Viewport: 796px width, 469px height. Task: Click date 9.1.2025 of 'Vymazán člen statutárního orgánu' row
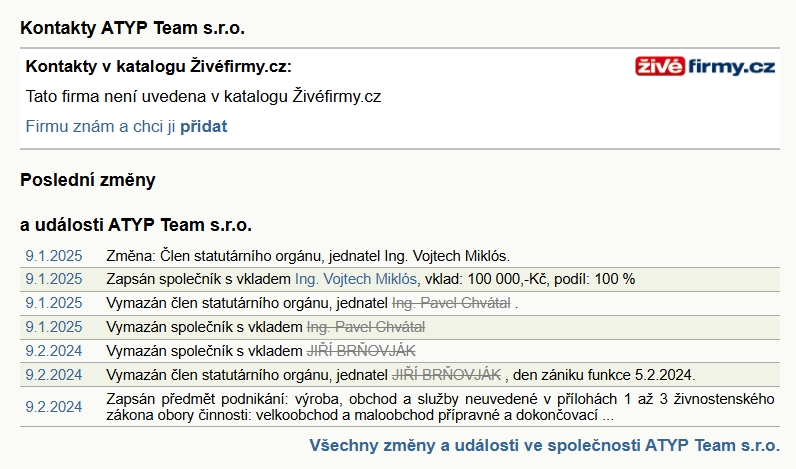[x=54, y=303]
